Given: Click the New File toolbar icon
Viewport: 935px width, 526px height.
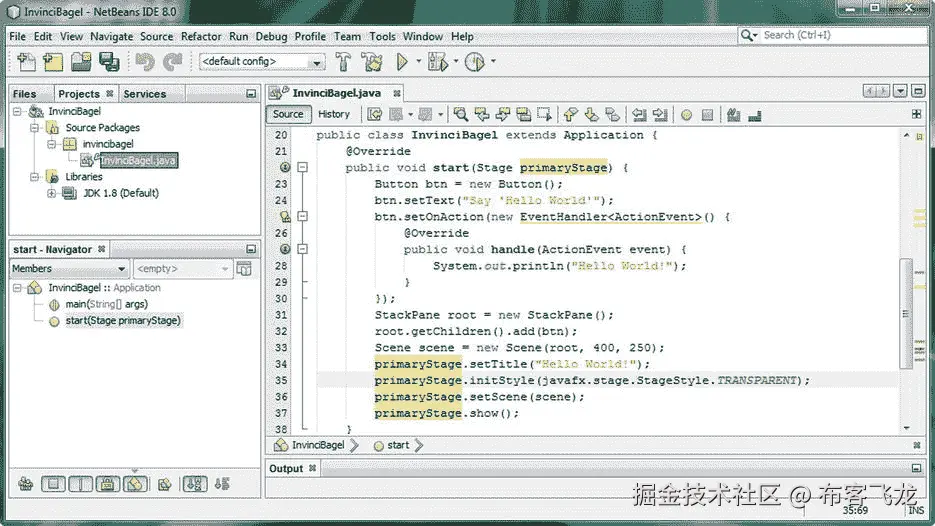Looking at the screenshot, I should (x=26, y=62).
